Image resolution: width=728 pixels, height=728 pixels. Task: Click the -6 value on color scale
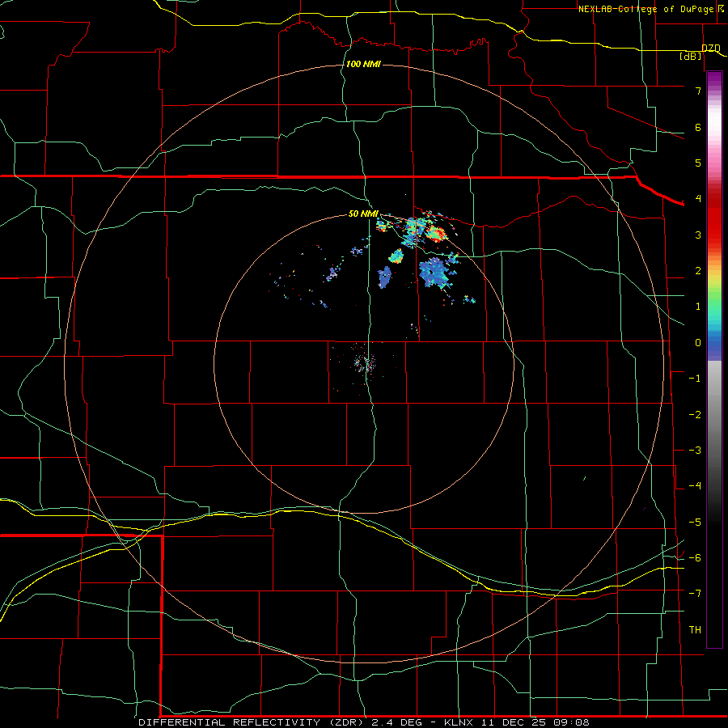695,558
